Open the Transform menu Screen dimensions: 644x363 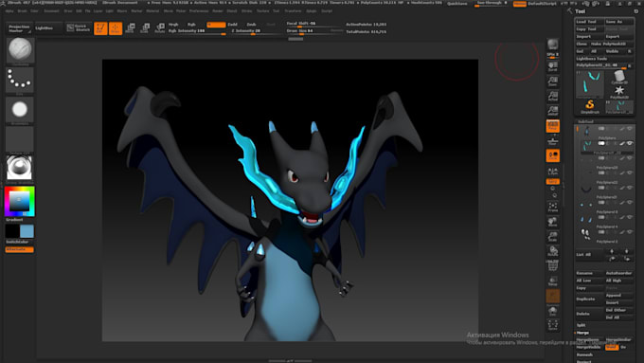[x=293, y=11]
